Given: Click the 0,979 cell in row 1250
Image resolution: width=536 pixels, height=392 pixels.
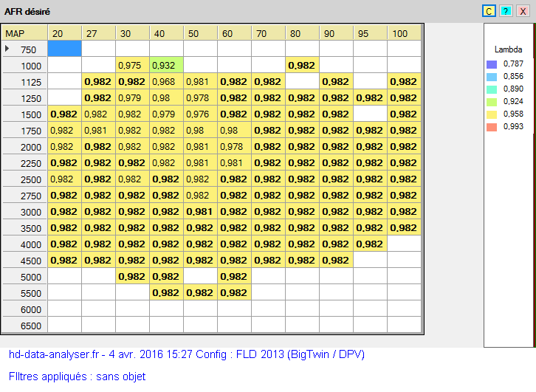Looking at the screenshot, I should tap(132, 97).
